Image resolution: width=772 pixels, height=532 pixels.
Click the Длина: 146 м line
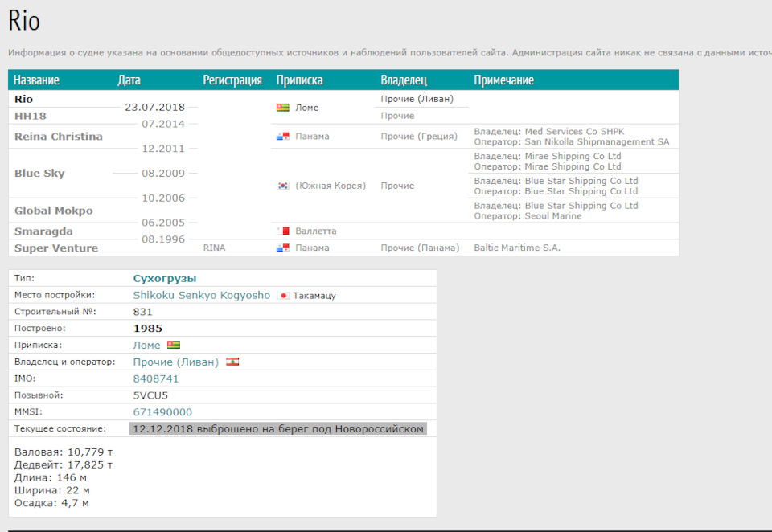[51, 477]
